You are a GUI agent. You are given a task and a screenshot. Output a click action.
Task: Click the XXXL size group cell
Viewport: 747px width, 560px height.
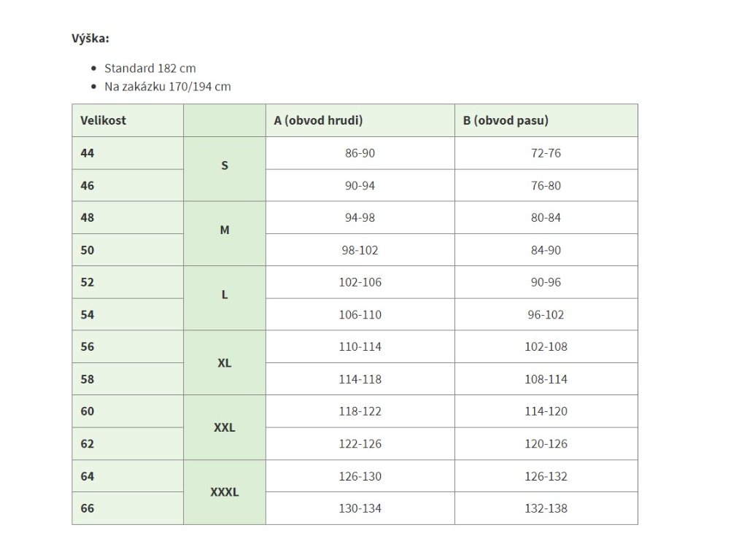point(225,492)
